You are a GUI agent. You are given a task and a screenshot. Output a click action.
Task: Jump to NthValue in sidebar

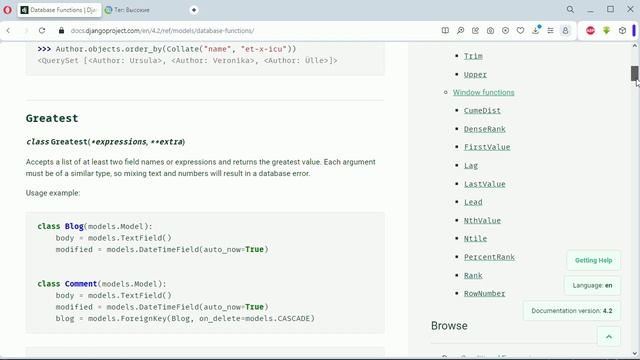click(482, 220)
